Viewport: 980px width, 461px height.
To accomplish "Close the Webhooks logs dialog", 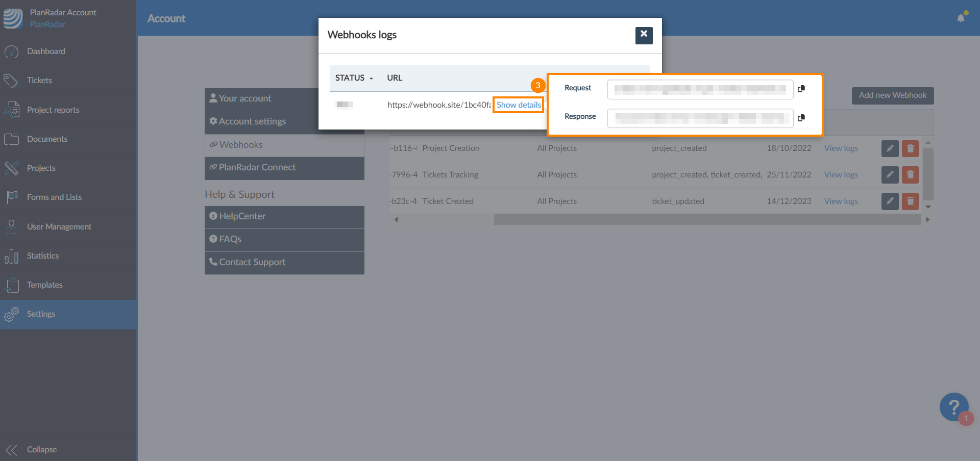I will [644, 35].
